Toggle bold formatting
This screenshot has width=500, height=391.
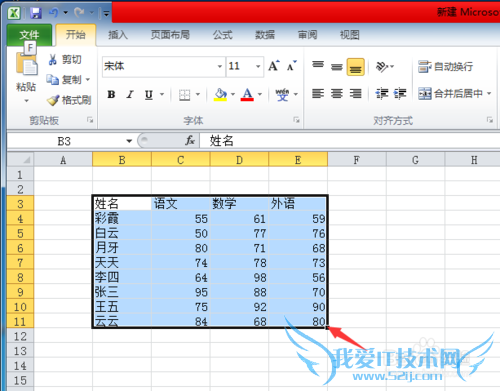point(111,95)
